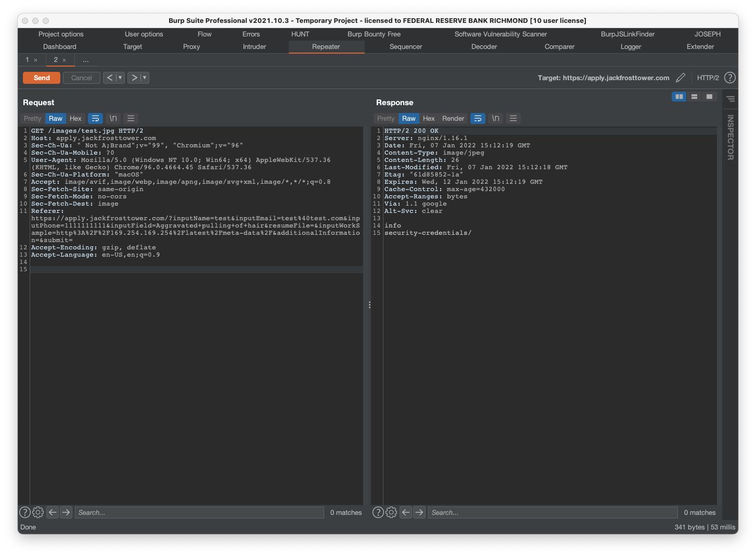Go back to previous request in history

coord(109,78)
